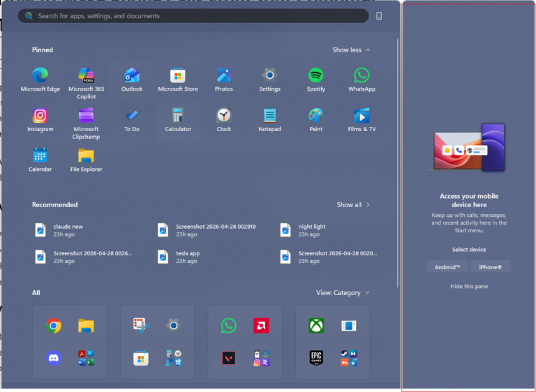Launch the pinned Spotify app
This screenshot has width=536, height=392.
pyautogui.click(x=316, y=80)
